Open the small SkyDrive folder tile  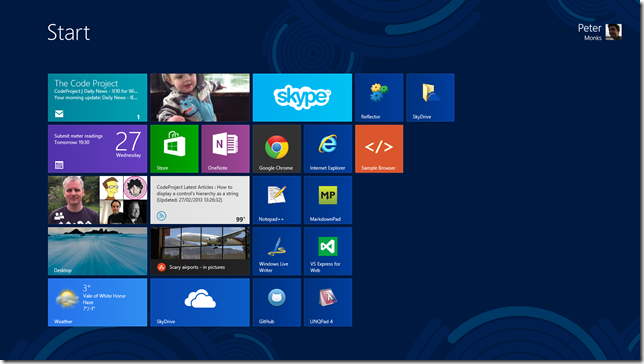430,98
